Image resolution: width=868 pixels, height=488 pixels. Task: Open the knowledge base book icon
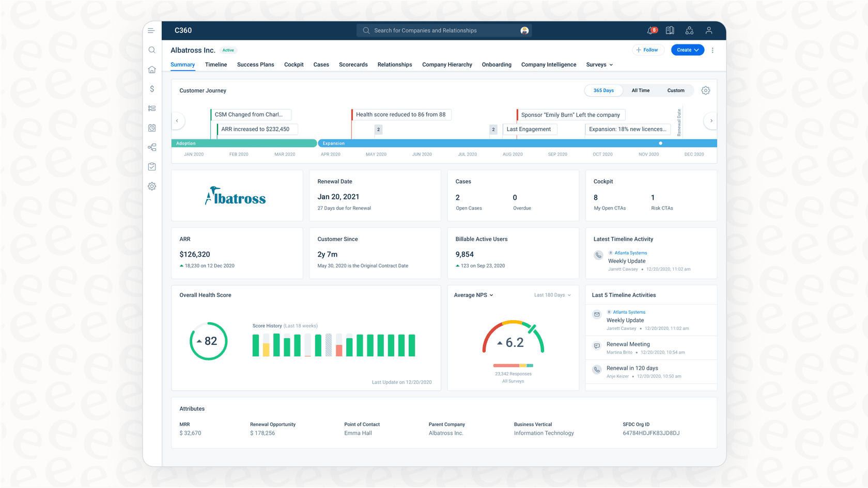670,30
